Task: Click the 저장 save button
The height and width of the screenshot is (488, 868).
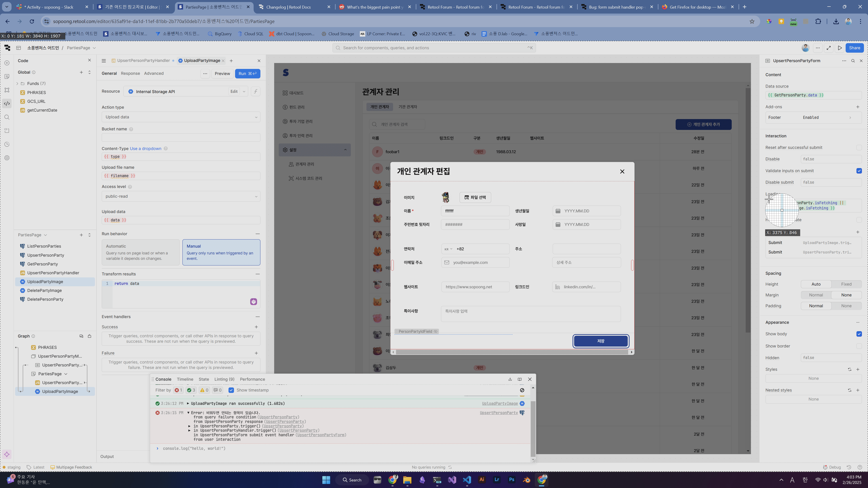Action: pos(601,341)
